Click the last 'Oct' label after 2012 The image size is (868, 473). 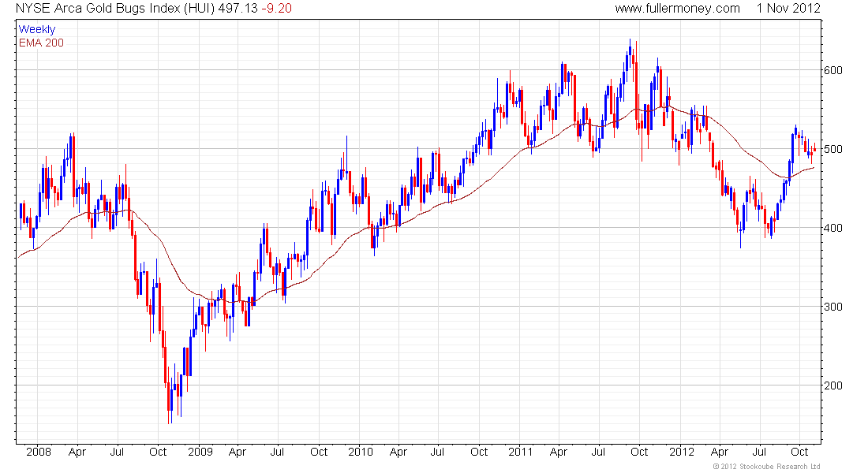pos(799,452)
